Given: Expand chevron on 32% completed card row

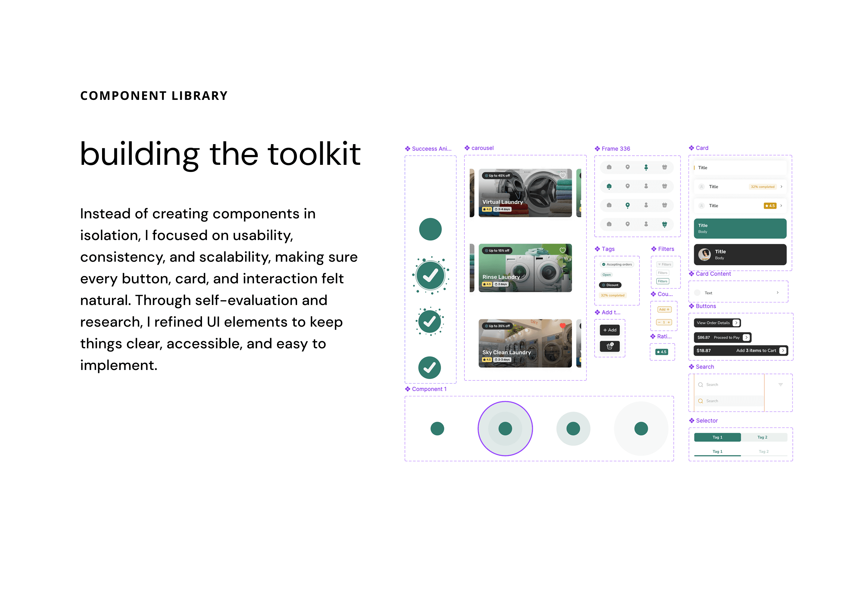Looking at the screenshot, I should point(781,186).
